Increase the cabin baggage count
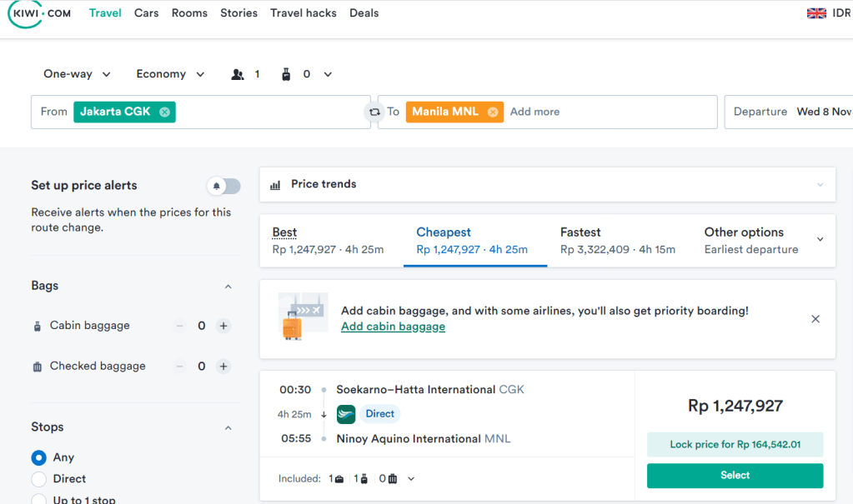 pyautogui.click(x=223, y=326)
